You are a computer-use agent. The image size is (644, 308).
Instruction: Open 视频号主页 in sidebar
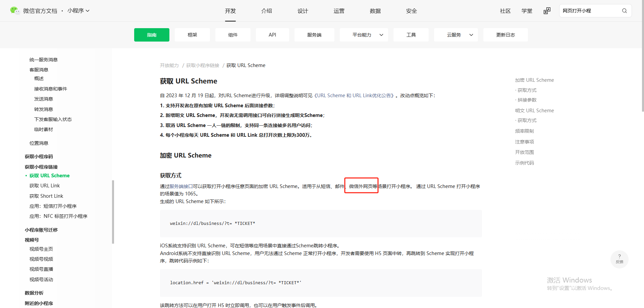coord(41,249)
